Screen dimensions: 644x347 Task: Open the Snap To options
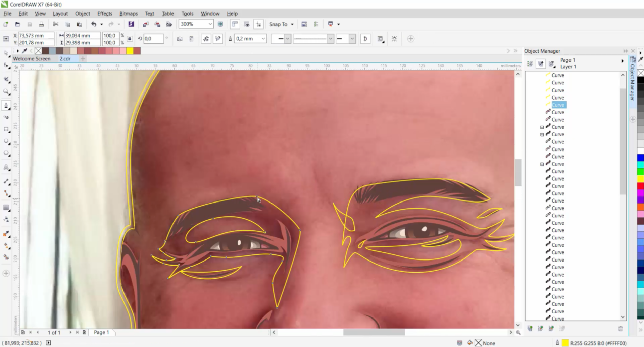point(281,24)
